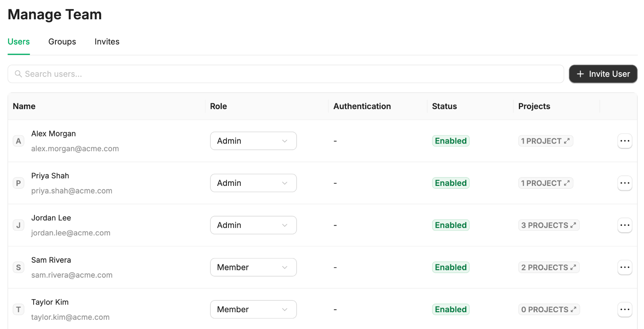
Task: Click the name Alex Morgan
Action: 53,133
